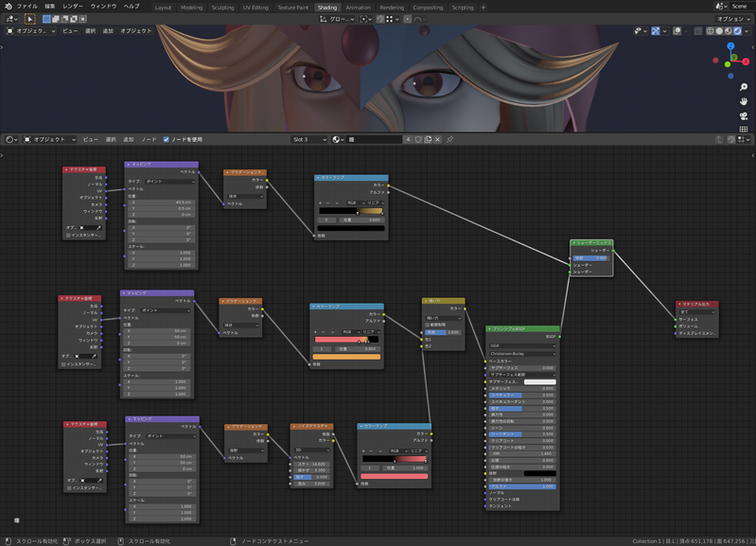
Task: Click 追加 in the node editor header
Action: (x=129, y=139)
